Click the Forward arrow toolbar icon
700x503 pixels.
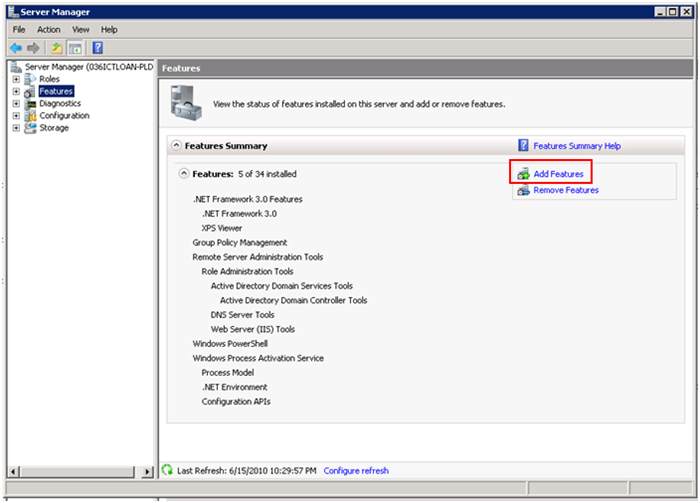click(33, 48)
